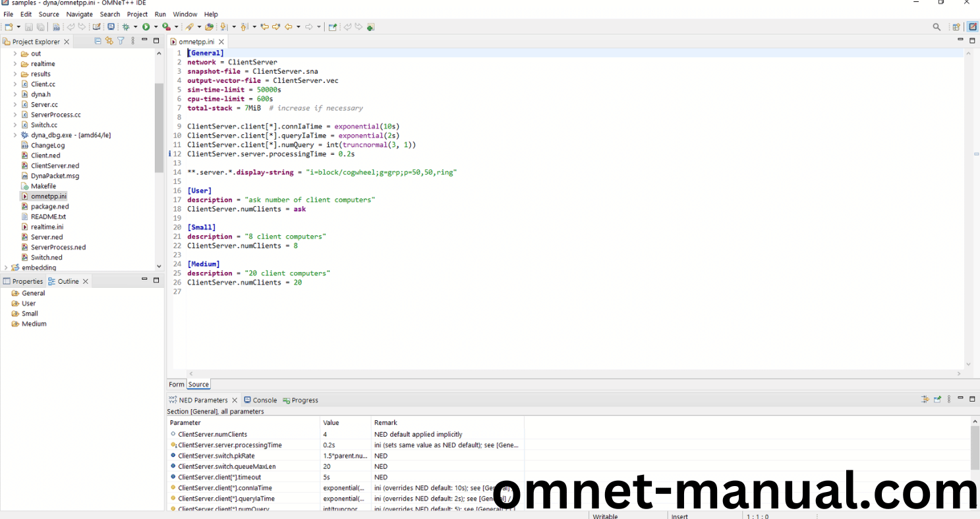This screenshot has height=519, width=980.
Task: Click the Open Terminal monitor icon
Action: [111, 27]
